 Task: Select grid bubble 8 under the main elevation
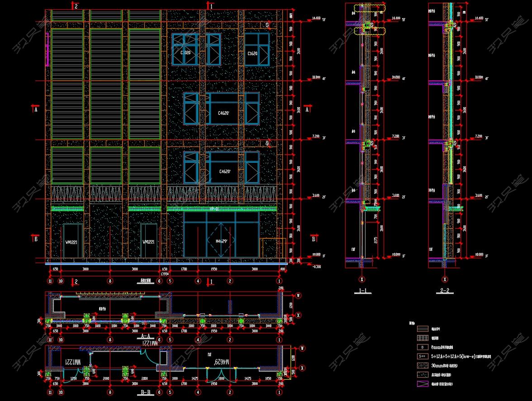(110, 281)
